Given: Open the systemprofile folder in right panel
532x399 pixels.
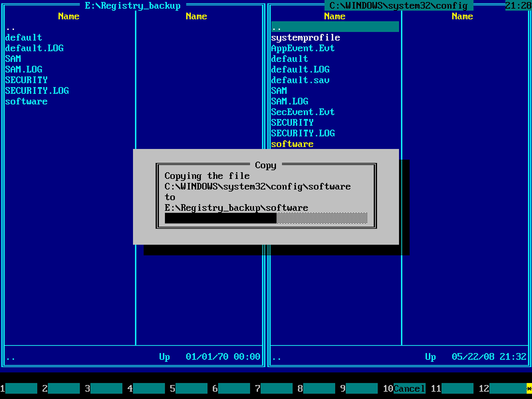Looking at the screenshot, I should (305, 38).
